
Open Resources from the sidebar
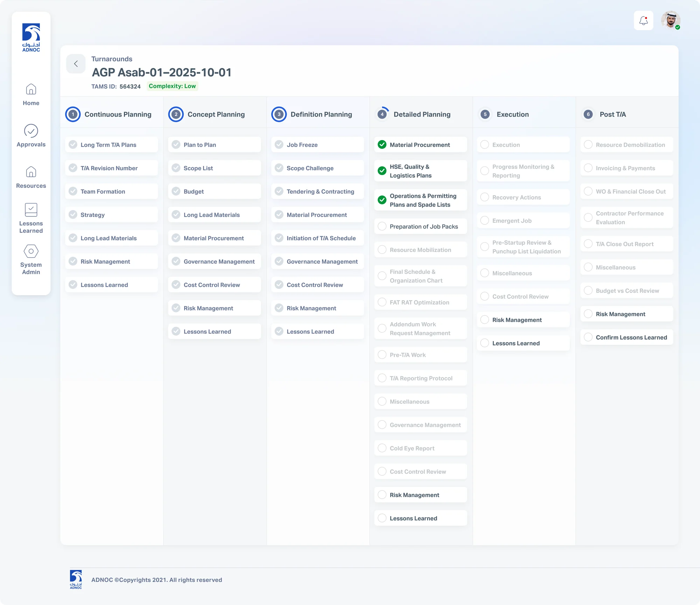[x=31, y=178]
